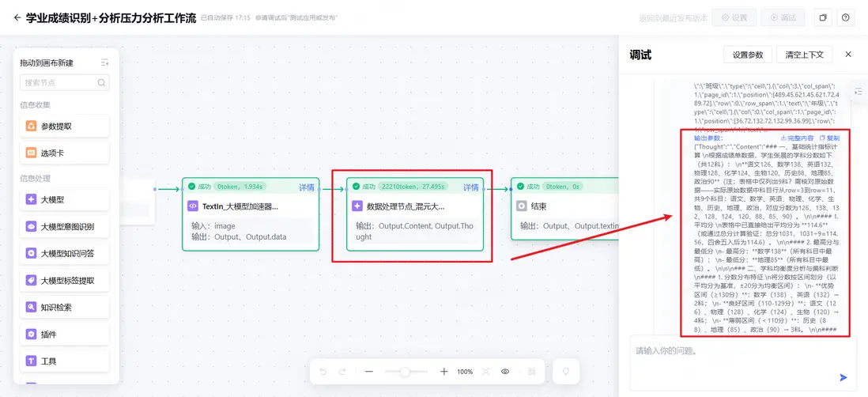This screenshot has height=397, width=868.
Task: Click the 22210token, 27.495s status badge
Action: (414, 187)
